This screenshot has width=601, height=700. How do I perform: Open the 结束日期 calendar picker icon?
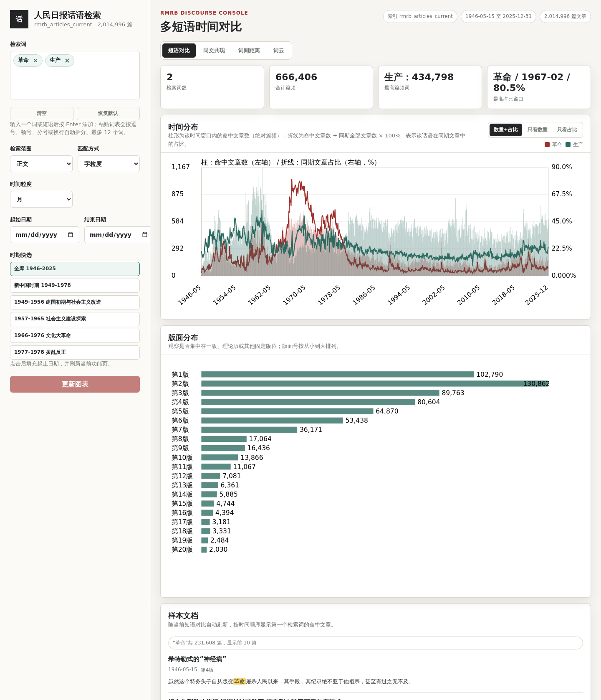145,235
